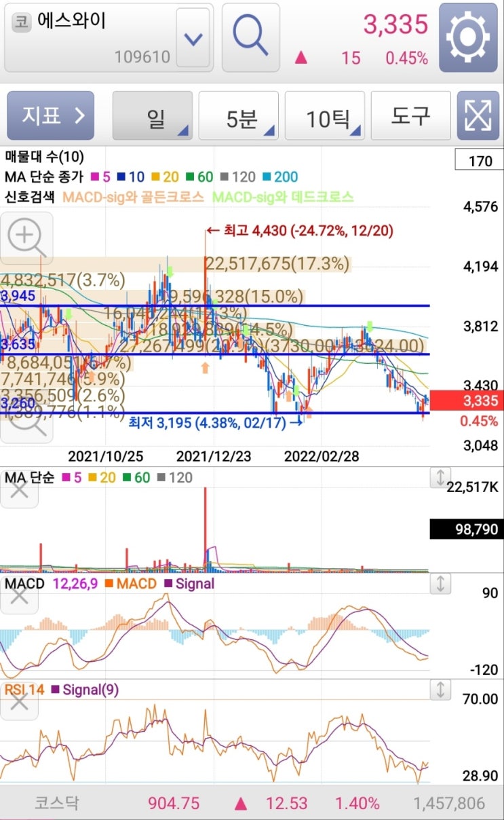This screenshot has height=820, width=504.
Task: Tap the 22,517,675(17.3%) volume profile bar
Action: click(277, 263)
